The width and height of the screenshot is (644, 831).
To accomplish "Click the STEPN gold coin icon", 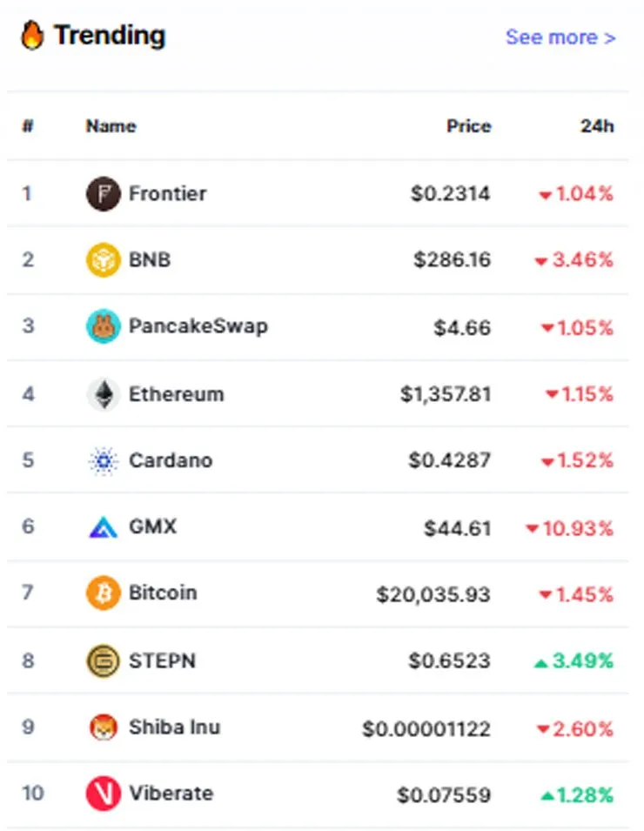I will click(103, 660).
